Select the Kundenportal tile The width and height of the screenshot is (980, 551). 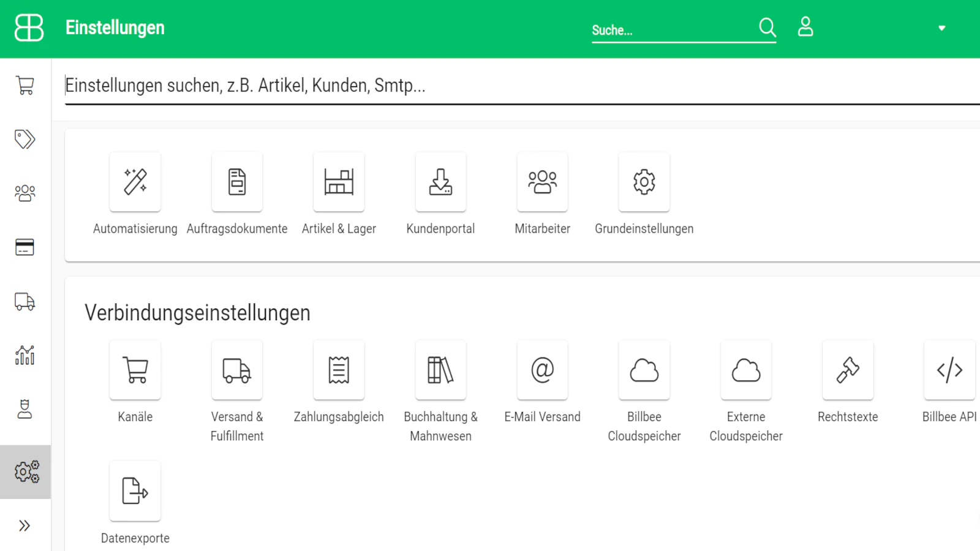pos(440,182)
